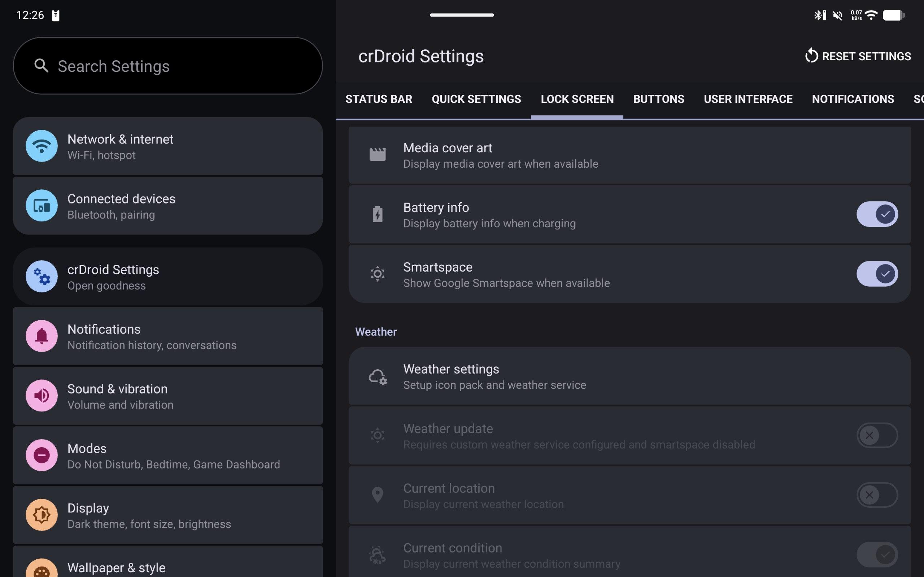Click the Weather settings cloud icon
924x577 pixels.
point(378,376)
